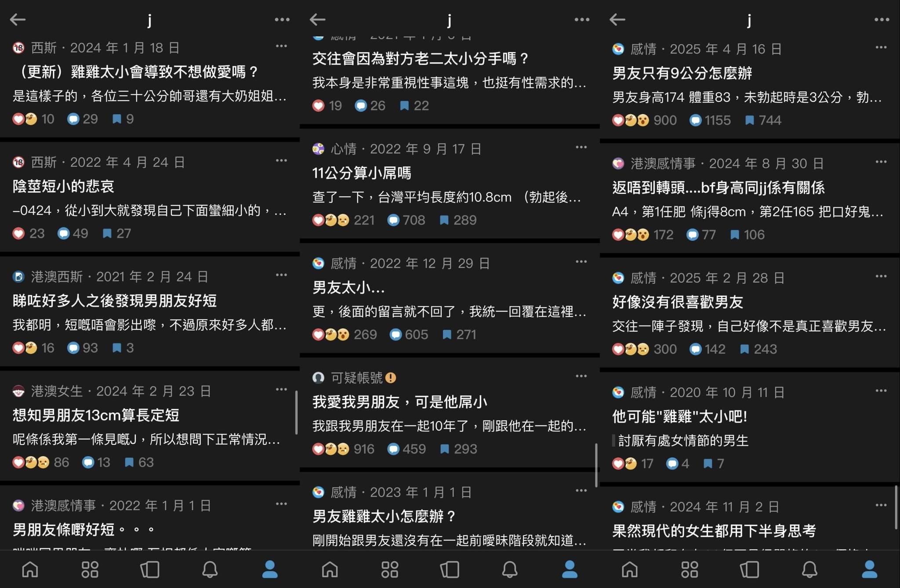Toggle bookmark on post dated 2024 年 8 月 30 日

click(734, 235)
